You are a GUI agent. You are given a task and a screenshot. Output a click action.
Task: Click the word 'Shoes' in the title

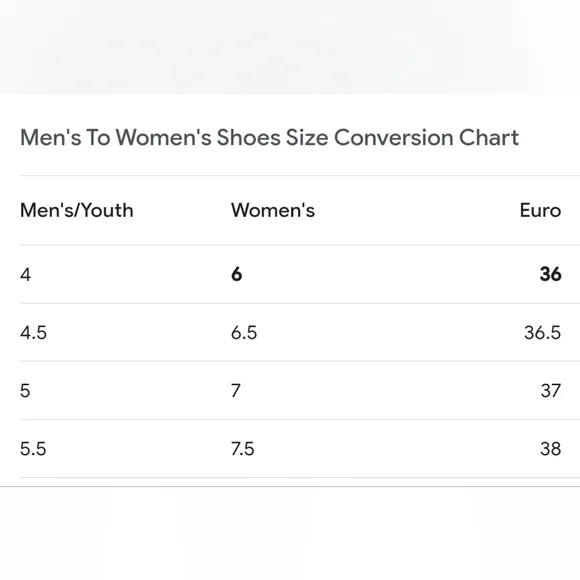249,138
